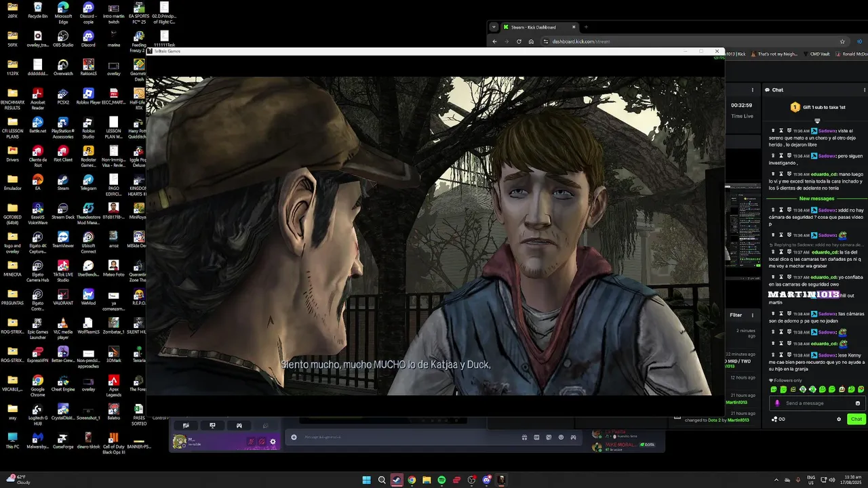Open the Malwarebytes desktop icon

click(x=38, y=439)
